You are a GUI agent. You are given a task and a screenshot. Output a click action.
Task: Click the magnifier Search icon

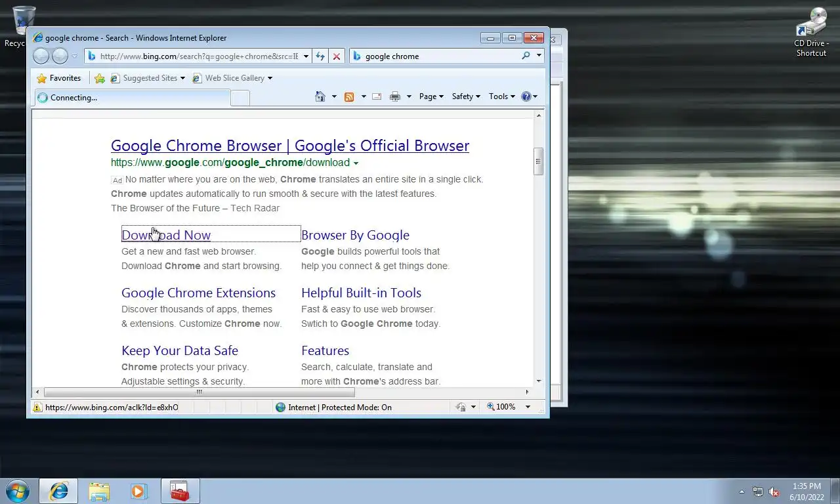526,56
